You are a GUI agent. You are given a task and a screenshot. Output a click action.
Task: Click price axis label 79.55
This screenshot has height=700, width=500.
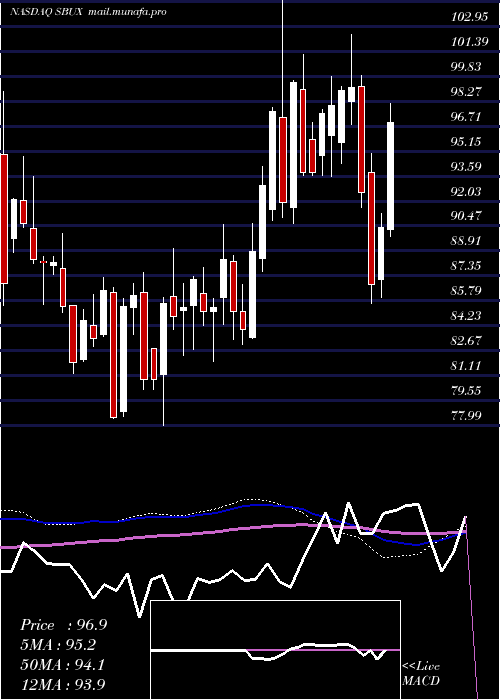(467, 391)
